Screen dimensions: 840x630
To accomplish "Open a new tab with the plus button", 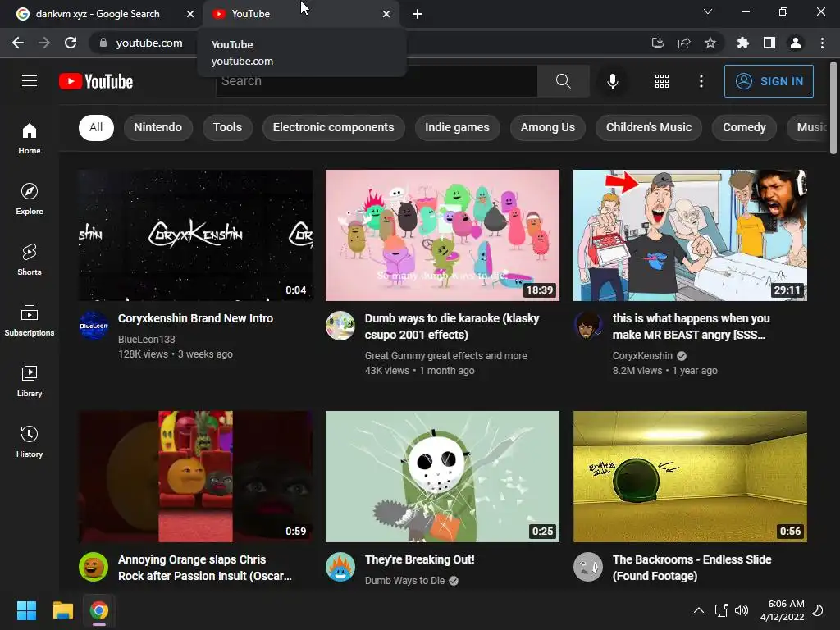I will pyautogui.click(x=418, y=14).
